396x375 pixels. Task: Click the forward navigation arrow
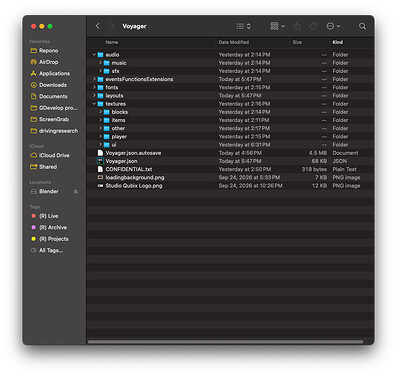coord(112,26)
